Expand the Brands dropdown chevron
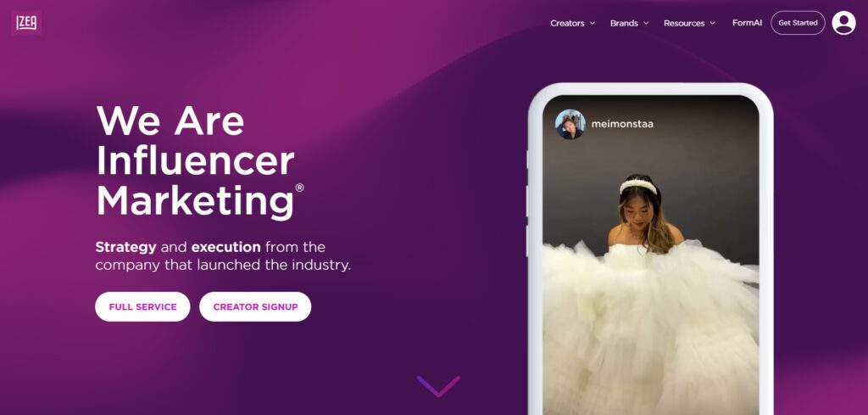 [x=645, y=23]
